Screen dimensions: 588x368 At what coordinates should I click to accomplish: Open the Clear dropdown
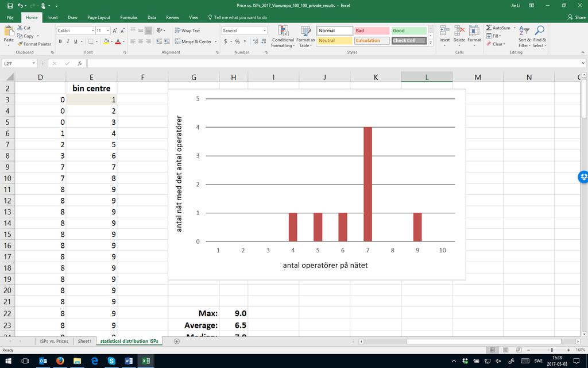tap(496, 44)
